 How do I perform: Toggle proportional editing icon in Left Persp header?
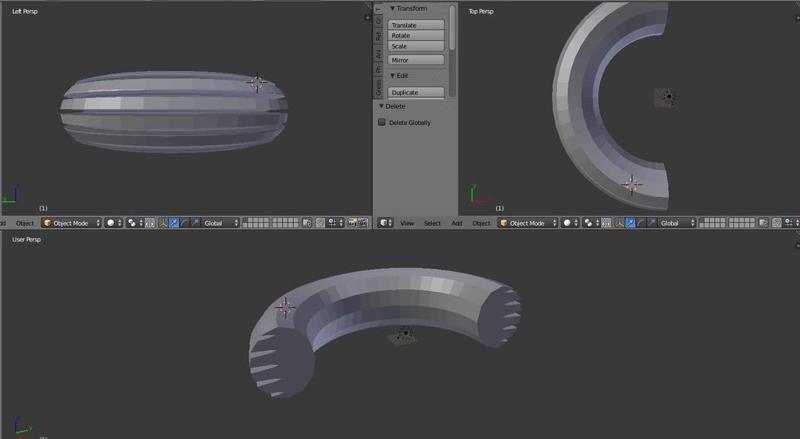tap(320, 223)
